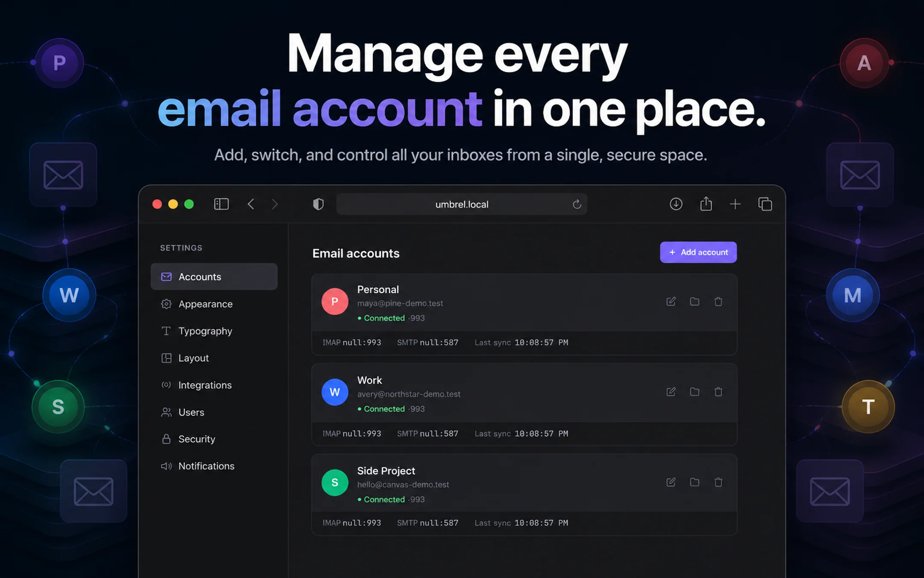The height and width of the screenshot is (578, 924).
Task: Click the Personal account P avatar
Action: tap(335, 301)
